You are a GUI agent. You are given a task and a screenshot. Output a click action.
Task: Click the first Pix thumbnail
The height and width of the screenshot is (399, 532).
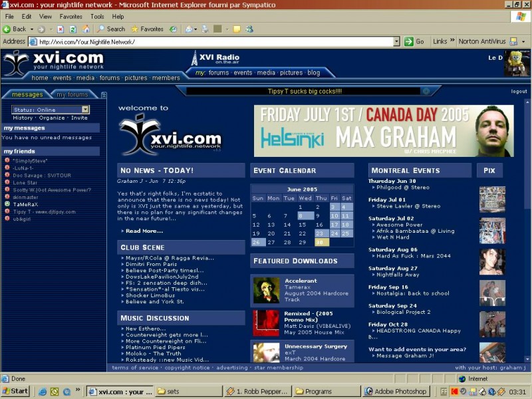click(492, 199)
